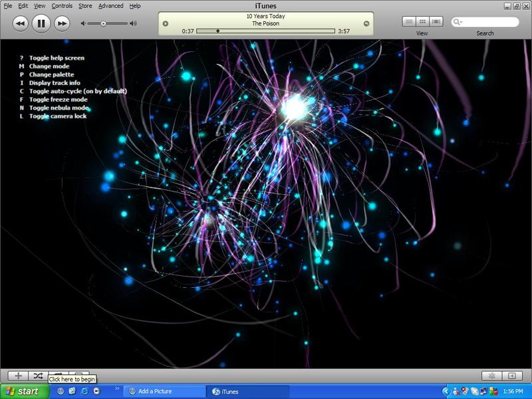Screen dimensions: 532x399
Task: Toggle shuffle playback mode
Action: (38, 376)
